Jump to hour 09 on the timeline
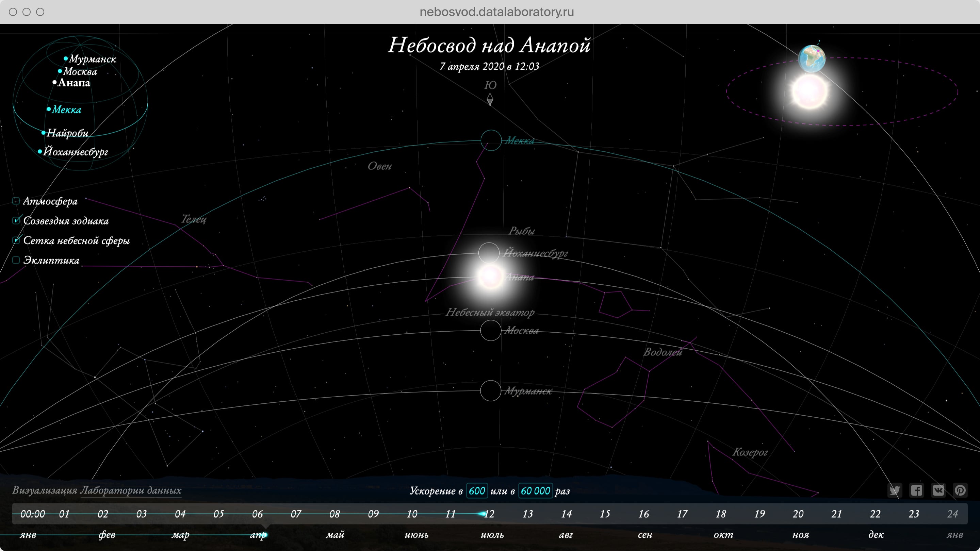The height and width of the screenshot is (551, 980). tap(373, 514)
